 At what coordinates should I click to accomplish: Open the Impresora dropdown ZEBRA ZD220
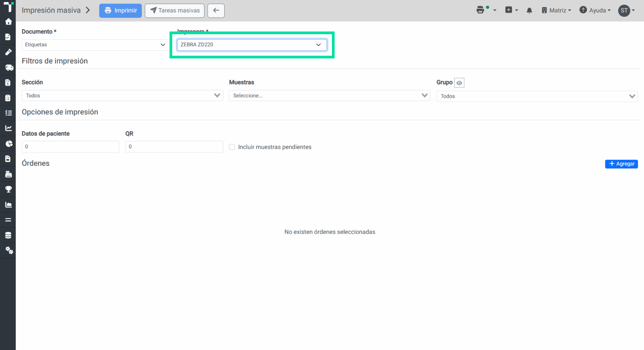click(252, 45)
